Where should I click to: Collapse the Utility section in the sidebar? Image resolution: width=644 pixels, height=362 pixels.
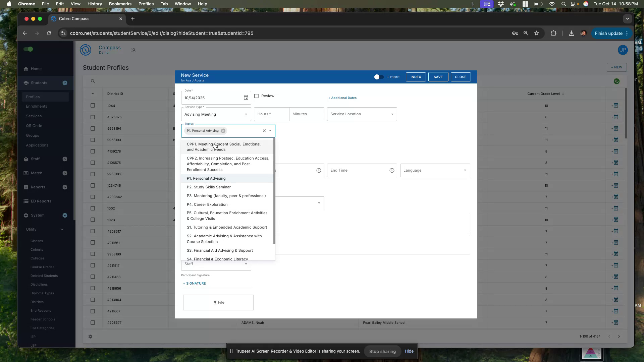point(61,229)
